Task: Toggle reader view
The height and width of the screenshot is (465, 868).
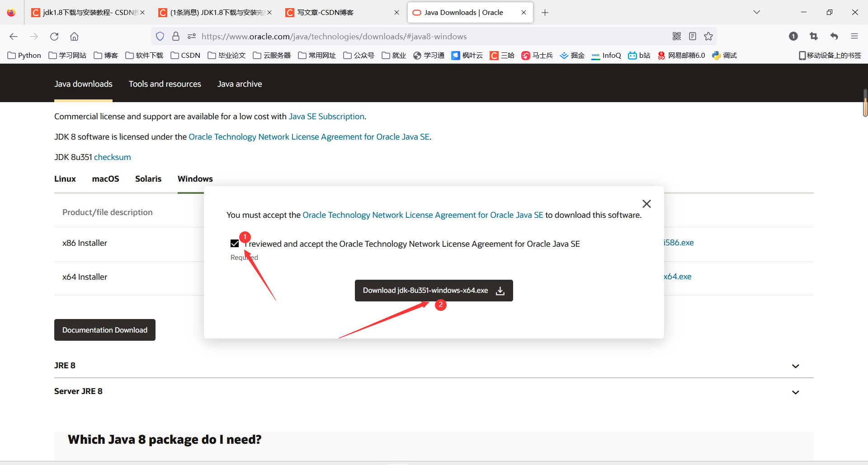Action: [693, 37]
